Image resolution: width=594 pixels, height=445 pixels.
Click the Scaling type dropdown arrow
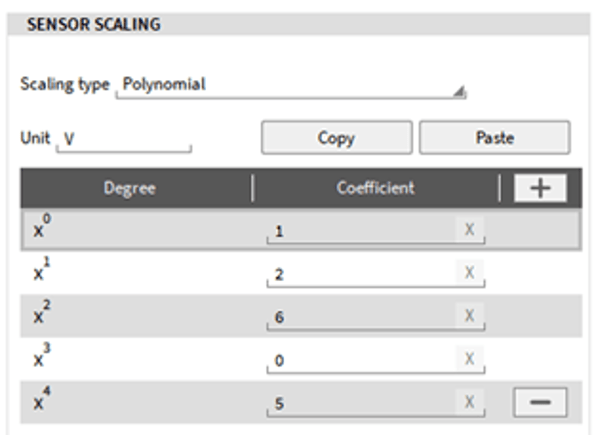(x=459, y=91)
